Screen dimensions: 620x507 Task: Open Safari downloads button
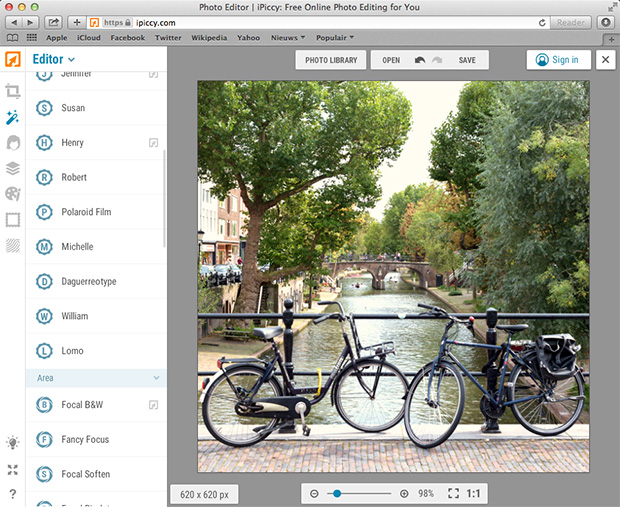[605, 23]
